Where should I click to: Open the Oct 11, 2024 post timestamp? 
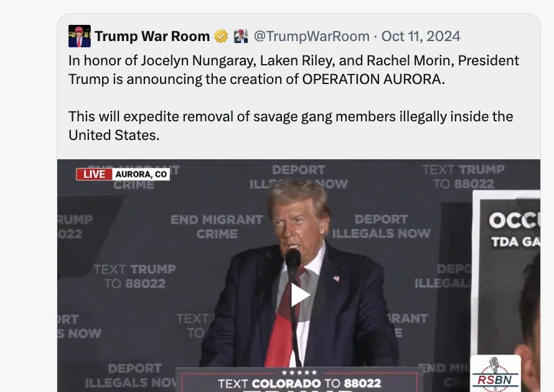point(421,36)
